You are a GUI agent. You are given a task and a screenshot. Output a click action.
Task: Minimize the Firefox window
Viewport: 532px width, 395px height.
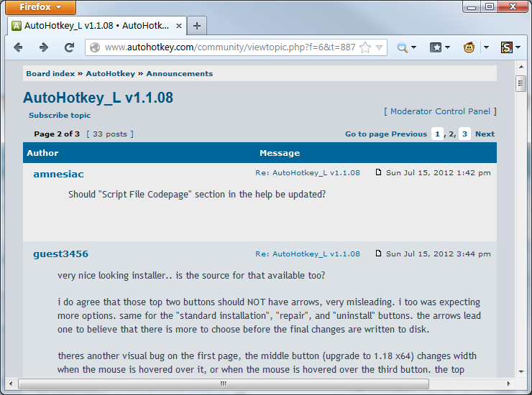(x=472, y=6)
